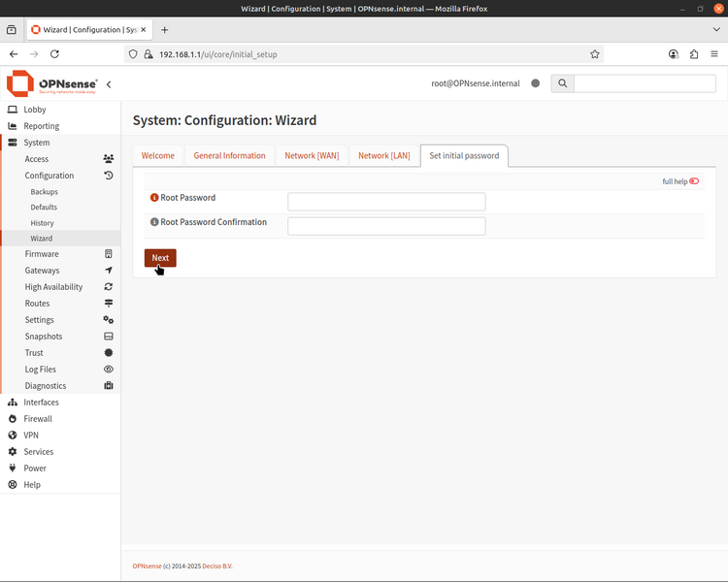Toggle the full help switch
Screen dimensions: 728x582
point(694,181)
